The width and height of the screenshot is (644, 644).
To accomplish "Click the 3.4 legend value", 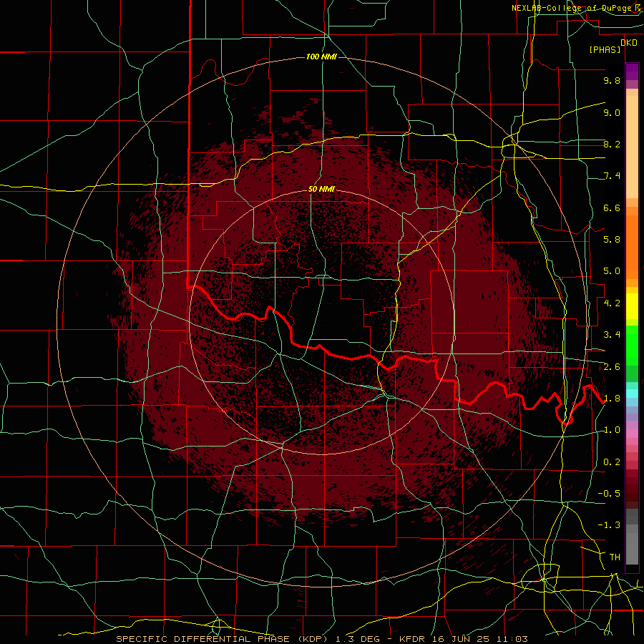I will coord(612,335).
